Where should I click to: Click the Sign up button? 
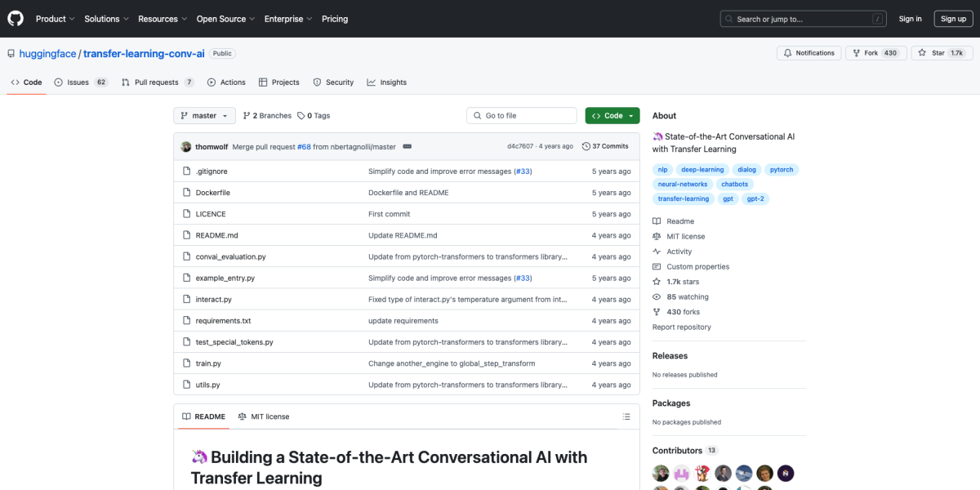[x=953, y=19]
